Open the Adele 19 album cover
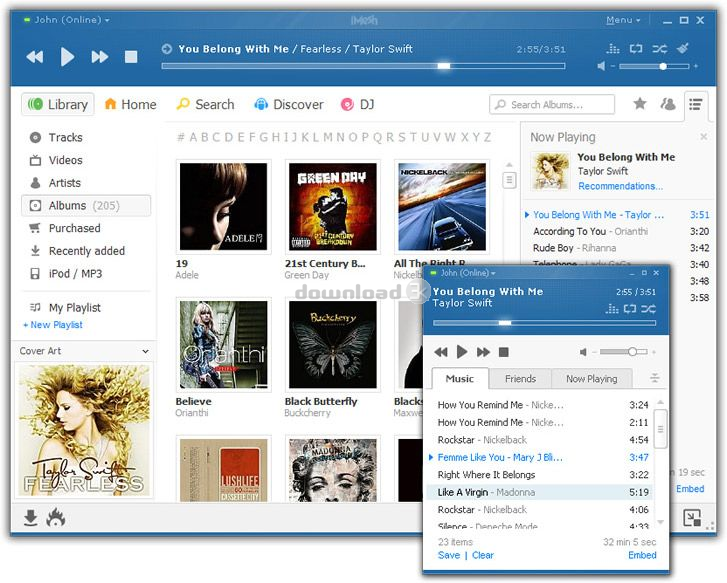The width and height of the screenshot is (727, 583). [x=223, y=207]
